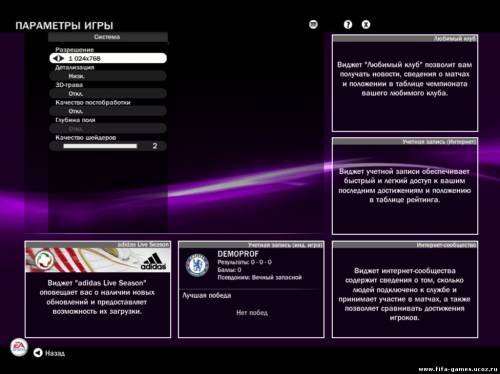
Task: Click the Детализация label
Action: pos(74,67)
